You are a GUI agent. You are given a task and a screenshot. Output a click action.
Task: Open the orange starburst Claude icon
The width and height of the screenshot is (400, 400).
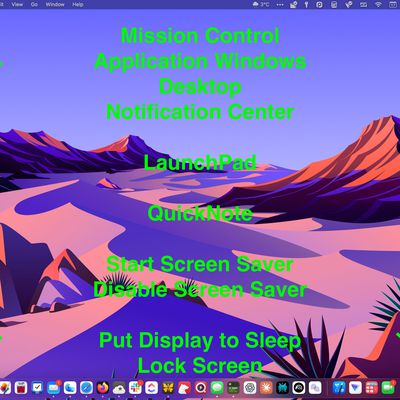[266, 388]
